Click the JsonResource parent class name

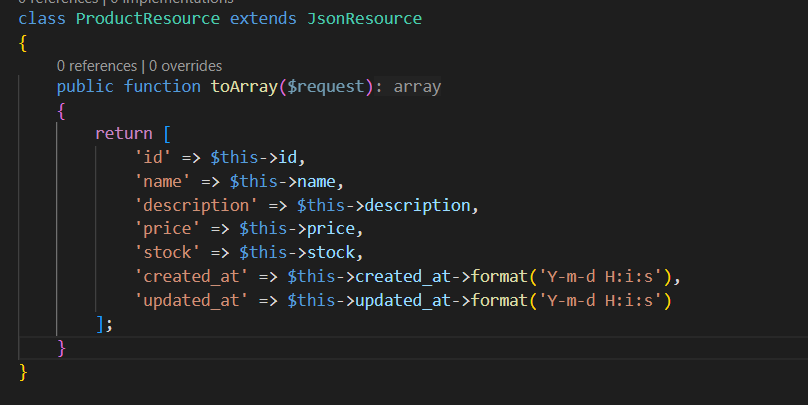pos(364,19)
